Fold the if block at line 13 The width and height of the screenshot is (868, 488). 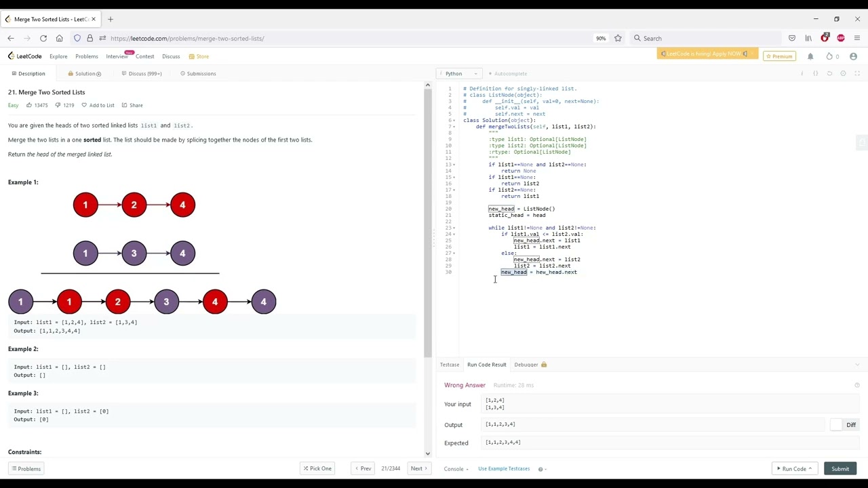click(x=454, y=165)
